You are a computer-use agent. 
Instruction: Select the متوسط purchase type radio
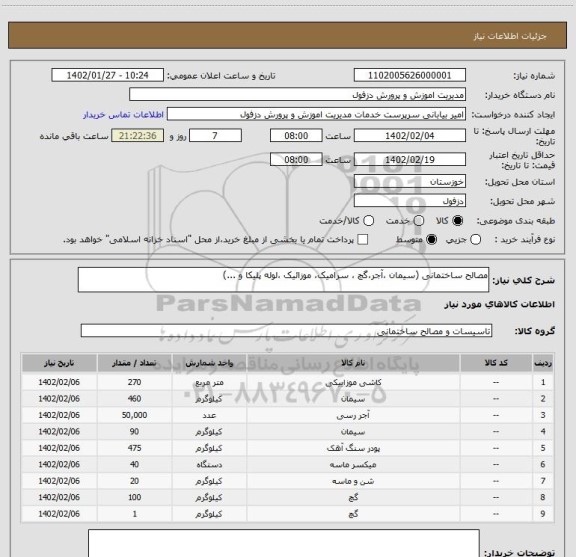point(431,240)
